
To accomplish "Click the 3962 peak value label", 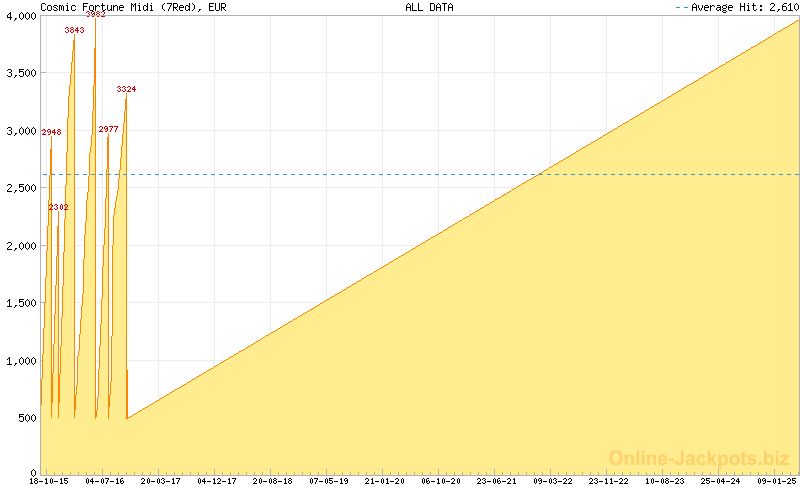I will (x=96, y=14).
